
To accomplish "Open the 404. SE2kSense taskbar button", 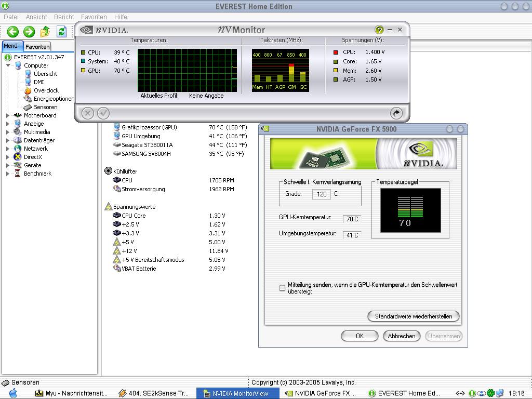I will [x=154, y=394].
